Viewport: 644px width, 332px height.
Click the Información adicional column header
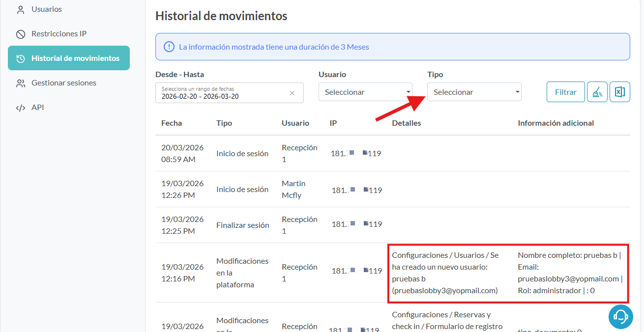tap(556, 123)
